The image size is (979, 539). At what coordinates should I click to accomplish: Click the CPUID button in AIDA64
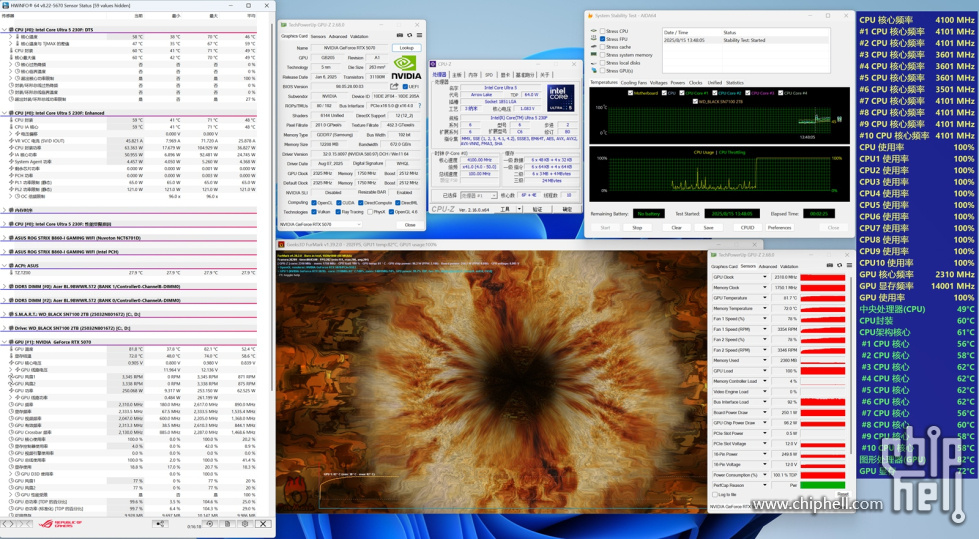tap(747, 227)
